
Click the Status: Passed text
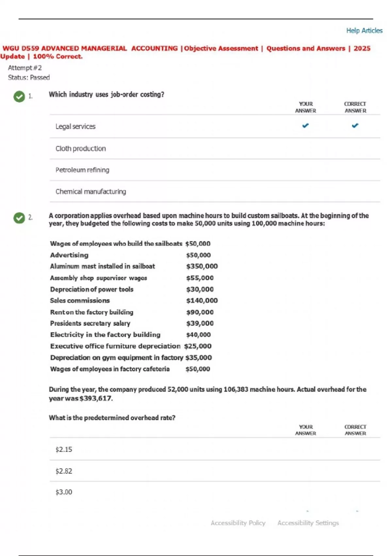[x=29, y=78]
